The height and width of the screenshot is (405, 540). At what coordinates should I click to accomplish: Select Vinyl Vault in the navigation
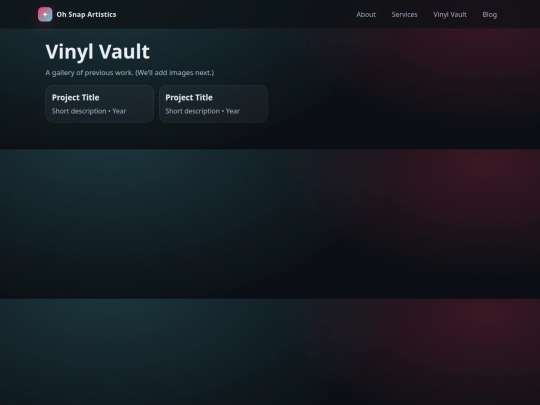(x=450, y=14)
